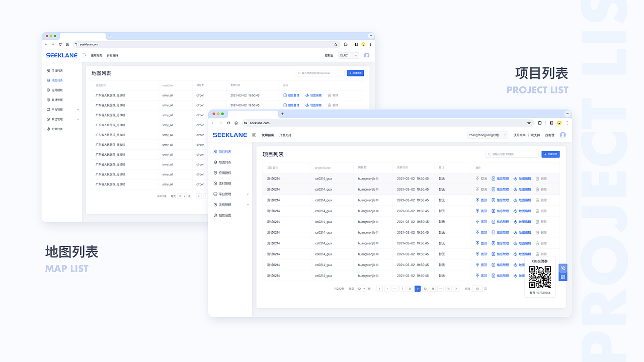
Task: Click highlighted page 9 in project-list pagination
Action: click(418, 289)
